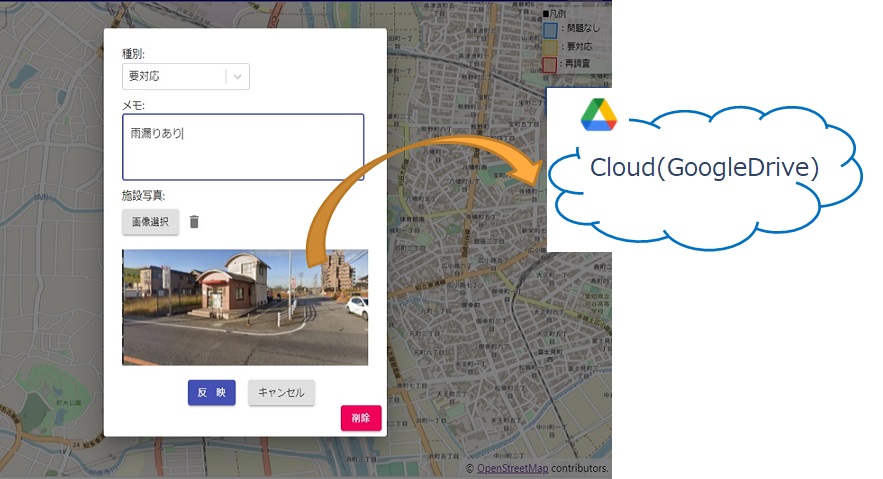Click the 凡例 legend title
This screenshot has width=883, height=479.
pos(554,14)
